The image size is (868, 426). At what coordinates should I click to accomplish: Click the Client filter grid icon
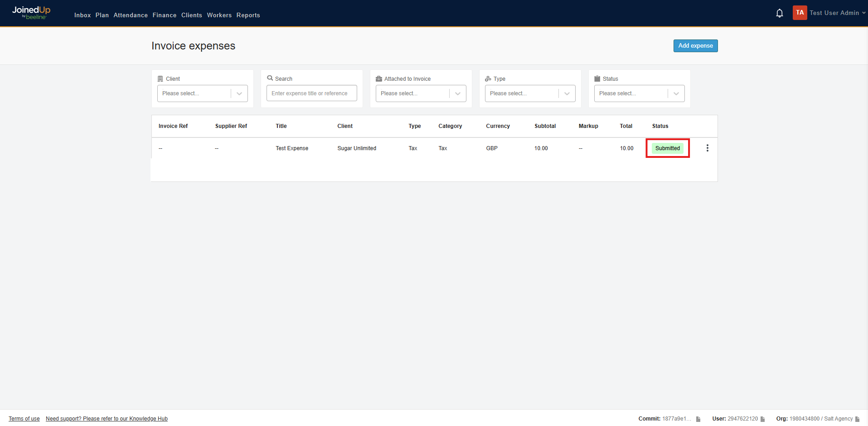pos(161,78)
